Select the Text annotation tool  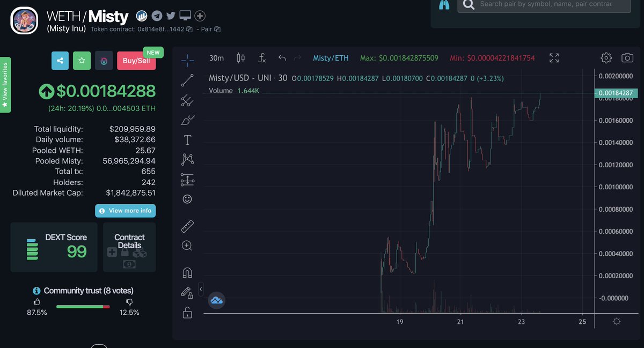pyautogui.click(x=187, y=140)
